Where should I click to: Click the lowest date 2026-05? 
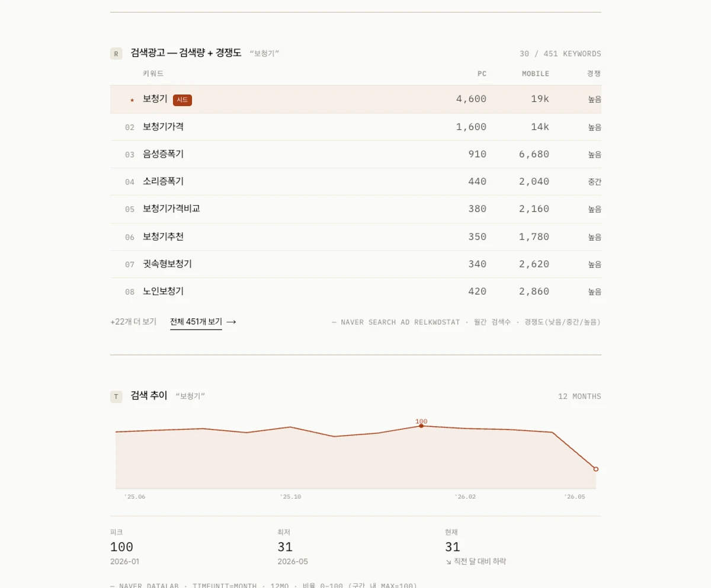pyautogui.click(x=293, y=562)
